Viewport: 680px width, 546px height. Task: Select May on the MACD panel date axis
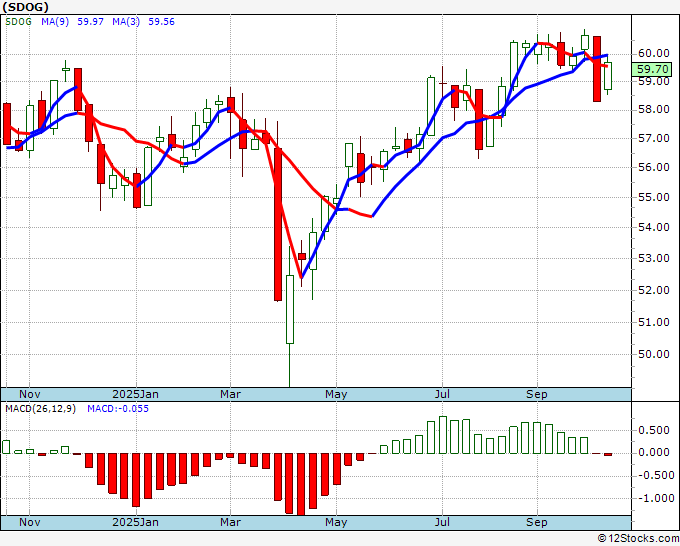(x=336, y=522)
